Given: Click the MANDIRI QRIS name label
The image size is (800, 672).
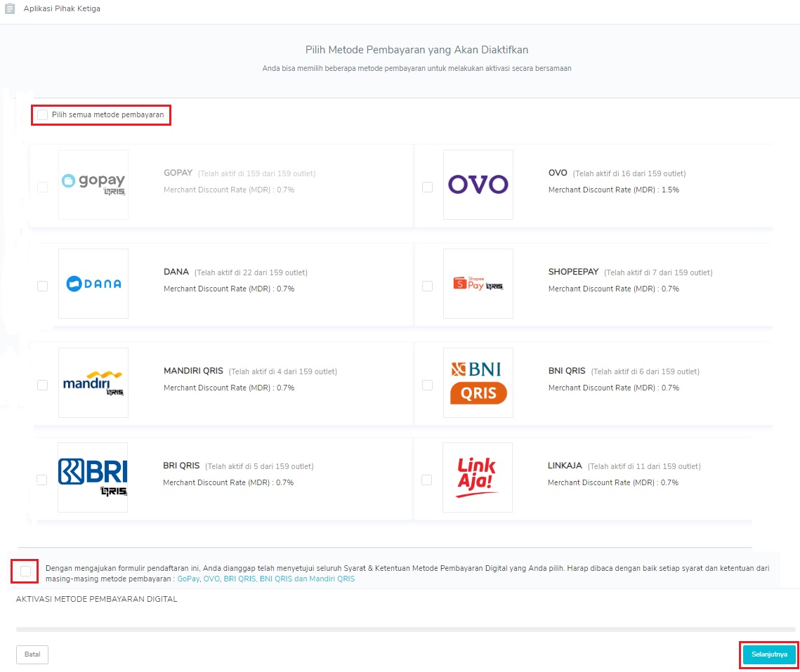Looking at the screenshot, I should [193, 371].
